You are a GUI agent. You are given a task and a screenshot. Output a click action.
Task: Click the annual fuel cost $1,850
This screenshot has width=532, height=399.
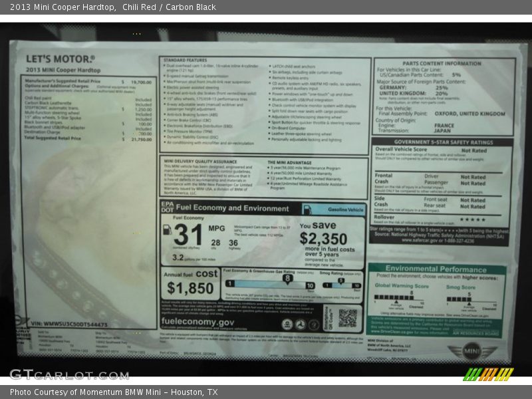[x=190, y=289]
